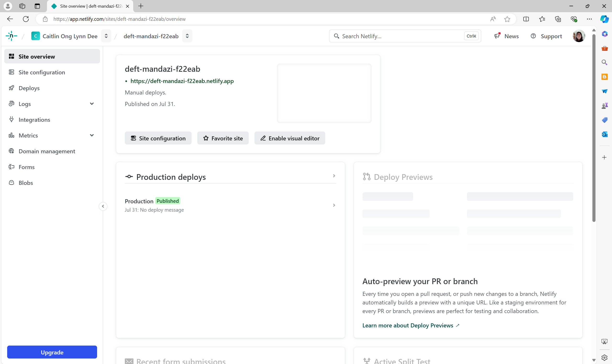Open Edge sidebar Tools briefcase icon
Image resolution: width=612 pixels, height=364 pixels.
[x=604, y=48]
